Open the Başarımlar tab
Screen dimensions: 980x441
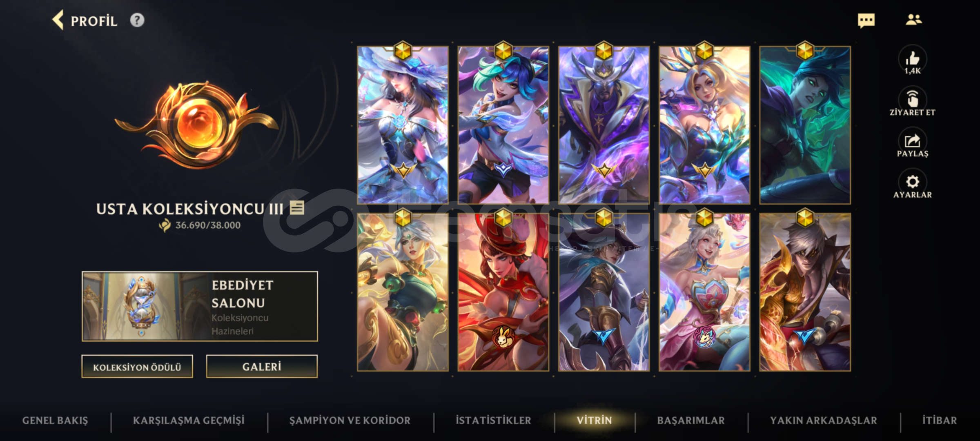click(691, 421)
